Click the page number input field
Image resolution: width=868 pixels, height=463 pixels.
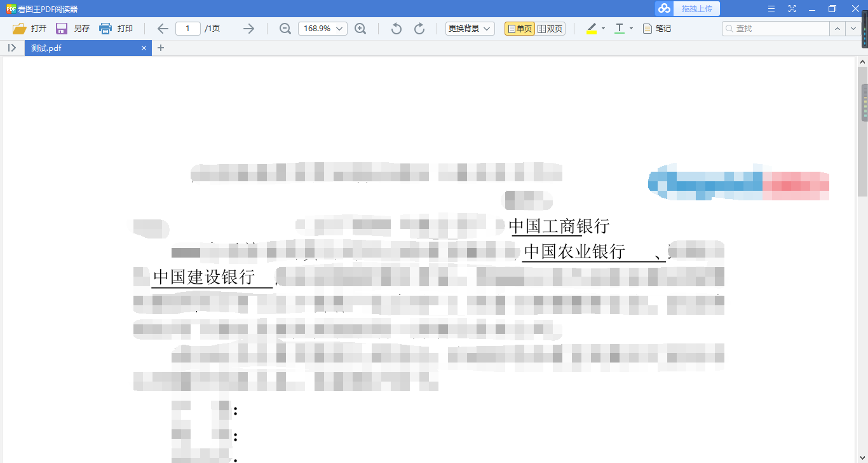188,29
